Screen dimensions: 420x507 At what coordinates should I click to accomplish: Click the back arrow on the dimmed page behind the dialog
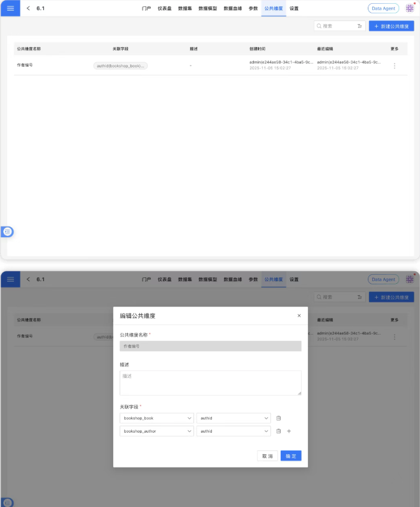[28, 279]
